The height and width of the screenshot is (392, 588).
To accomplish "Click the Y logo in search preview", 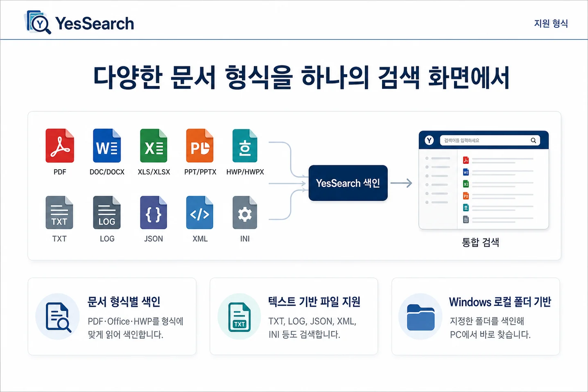I will [429, 140].
